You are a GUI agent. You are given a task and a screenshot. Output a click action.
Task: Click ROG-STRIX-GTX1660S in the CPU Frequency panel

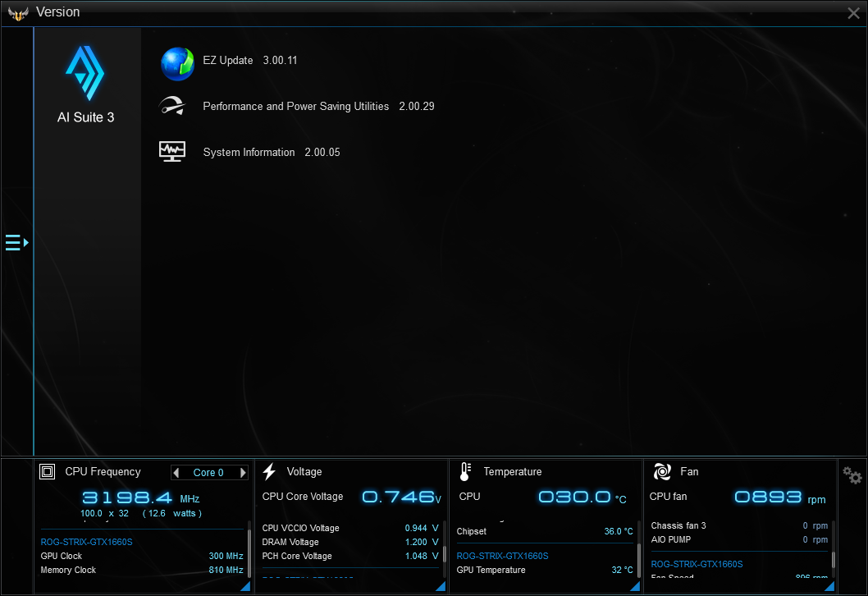86,542
